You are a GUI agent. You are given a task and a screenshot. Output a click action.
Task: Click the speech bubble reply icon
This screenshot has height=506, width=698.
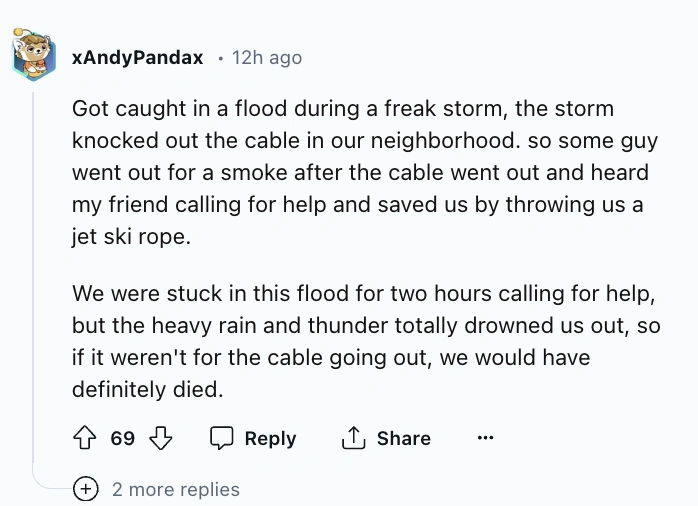[221, 439]
